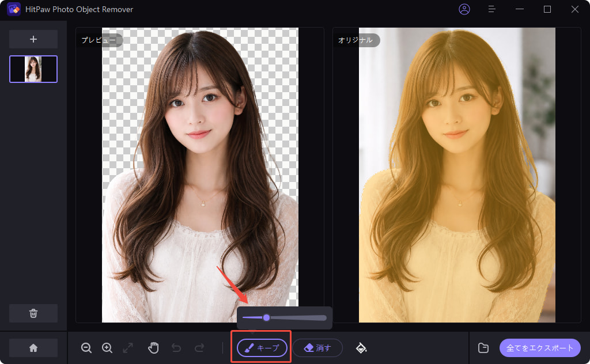Switch to the 消す (erase) brush

[317, 348]
